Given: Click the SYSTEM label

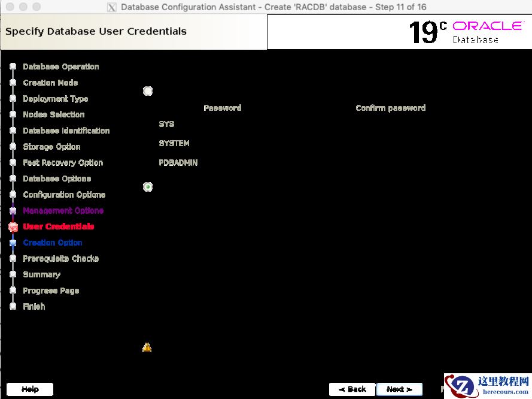Looking at the screenshot, I should 174,143.
